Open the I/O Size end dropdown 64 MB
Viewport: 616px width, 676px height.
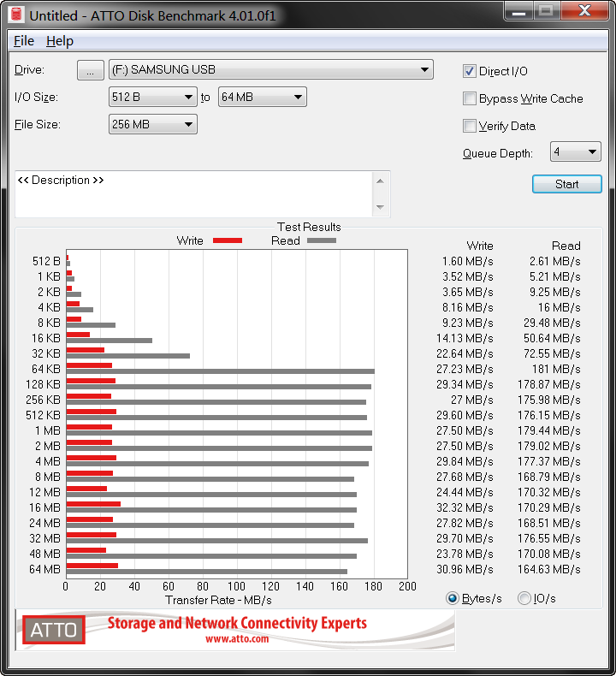[262, 97]
